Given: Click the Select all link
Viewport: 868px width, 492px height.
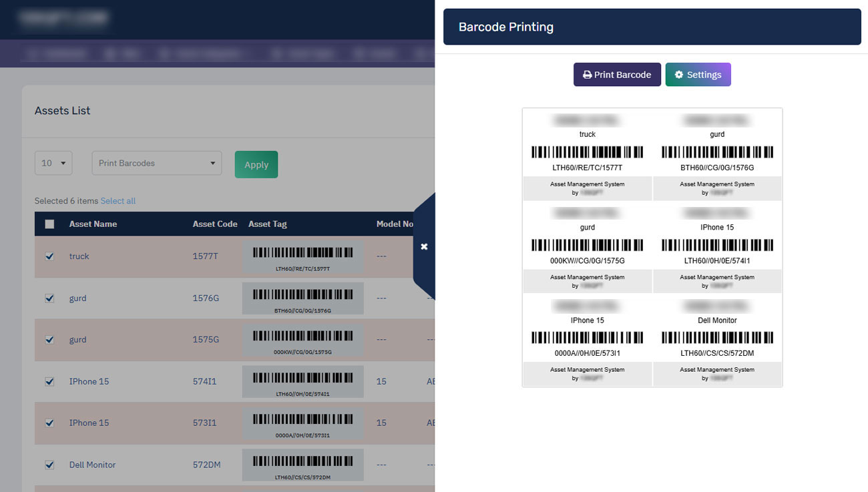Looking at the screenshot, I should pos(118,201).
